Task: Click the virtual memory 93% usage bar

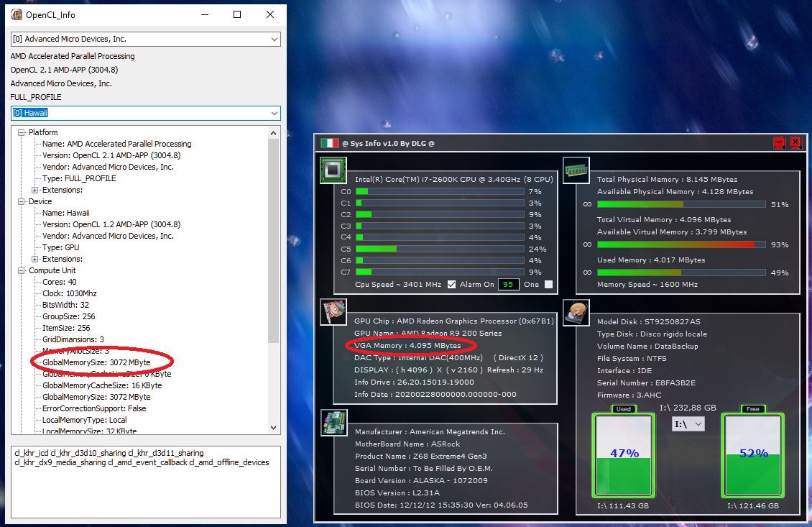Action: click(681, 244)
